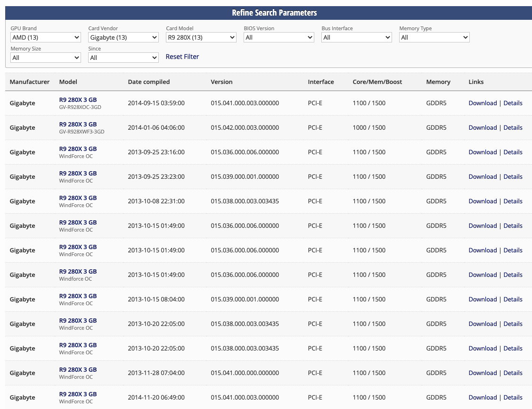Open R9 280X model link dated 2013-11-28
The image size is (532, 409).
coord(78,369)
